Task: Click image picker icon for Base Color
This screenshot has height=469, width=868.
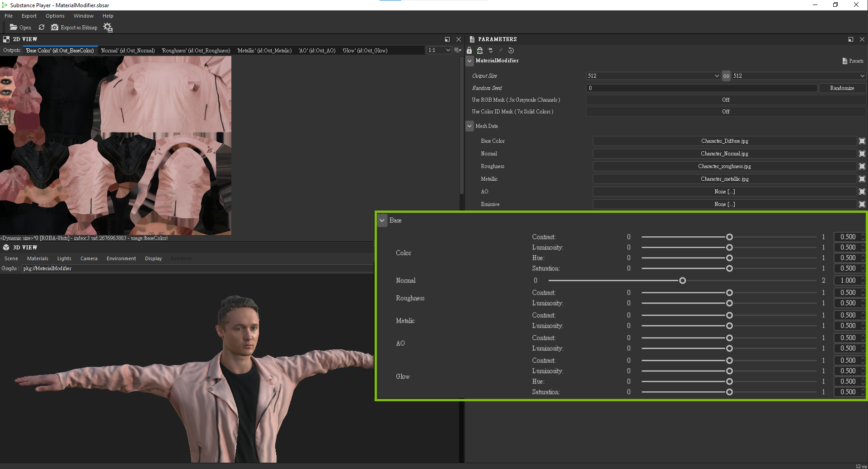Action: (862, 141)
